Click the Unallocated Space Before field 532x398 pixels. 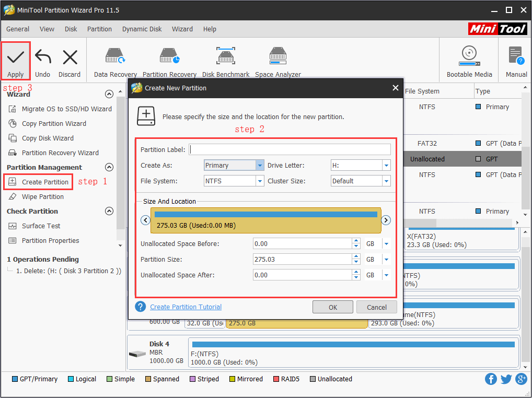click(302, 244)
